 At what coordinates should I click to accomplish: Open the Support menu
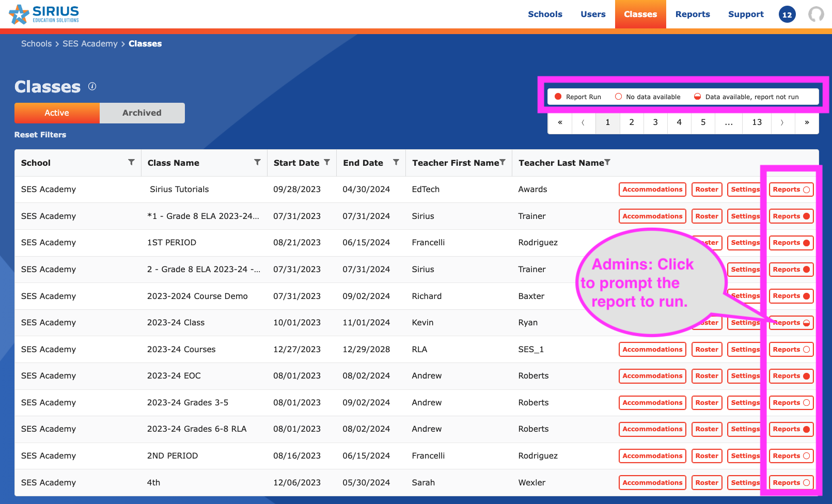click(746, 14)
